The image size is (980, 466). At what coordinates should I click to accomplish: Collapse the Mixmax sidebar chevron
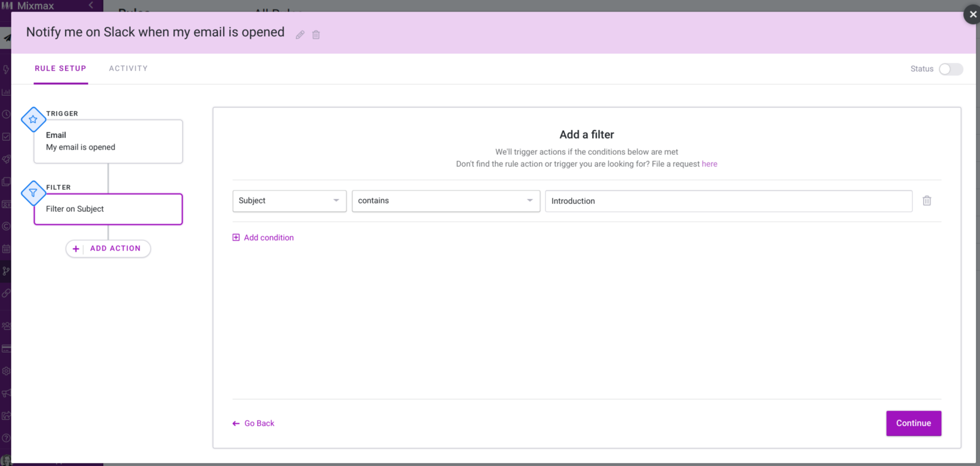click(x=91, y=5)
